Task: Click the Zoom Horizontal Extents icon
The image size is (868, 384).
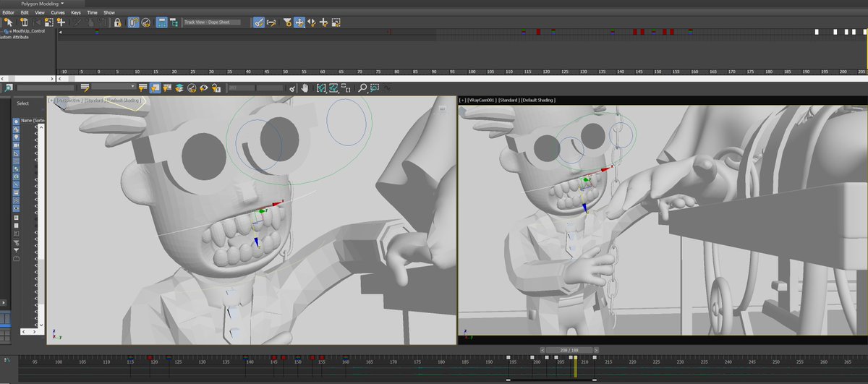Action: [x=320, y=88]
